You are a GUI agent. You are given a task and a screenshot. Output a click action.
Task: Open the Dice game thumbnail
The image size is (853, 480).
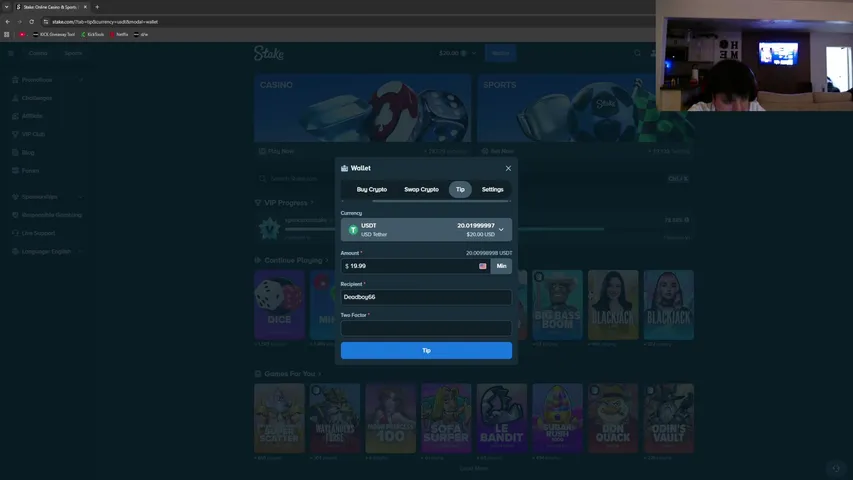click(x=279, y=305)
